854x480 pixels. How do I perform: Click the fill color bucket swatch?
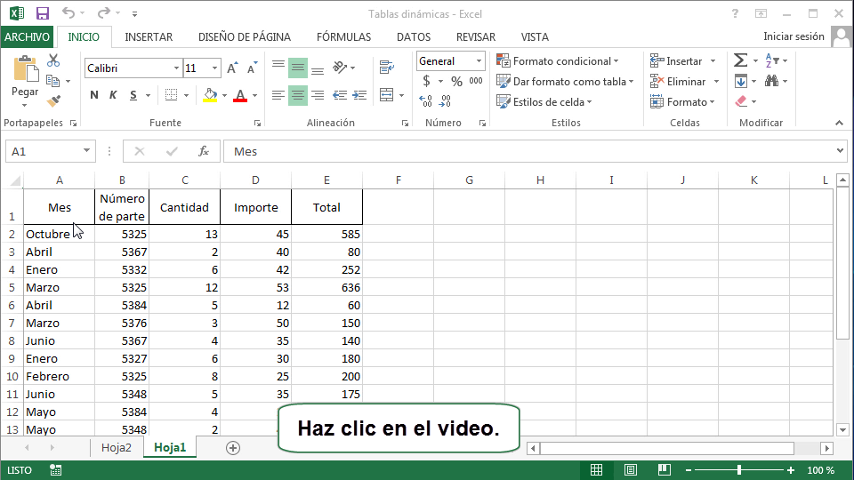click(210, 95)
